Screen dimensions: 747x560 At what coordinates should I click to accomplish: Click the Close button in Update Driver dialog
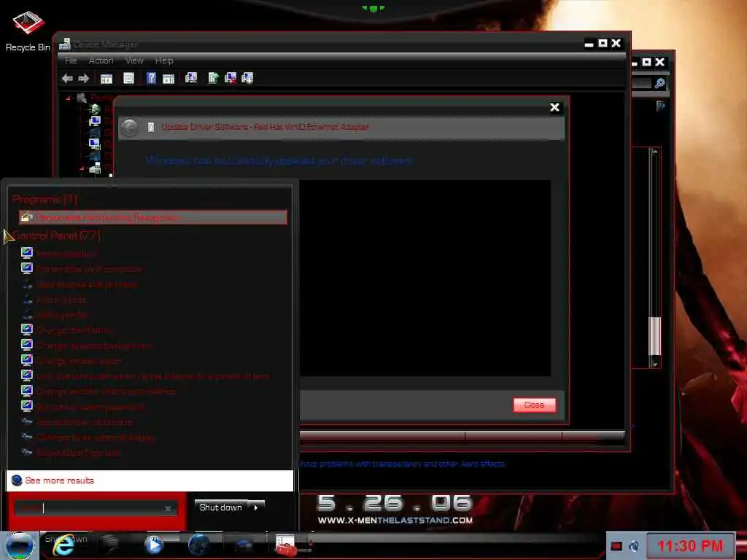click(x=534, y=405)
